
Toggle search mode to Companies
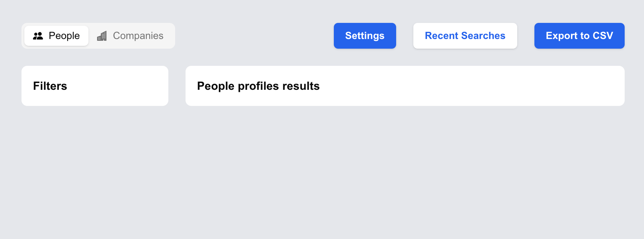pos(130,36)
